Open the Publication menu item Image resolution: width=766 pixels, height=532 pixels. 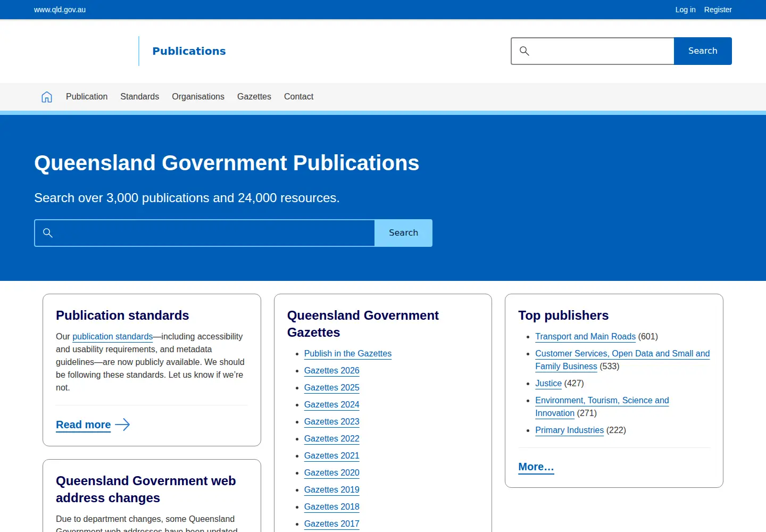point(87,97)
